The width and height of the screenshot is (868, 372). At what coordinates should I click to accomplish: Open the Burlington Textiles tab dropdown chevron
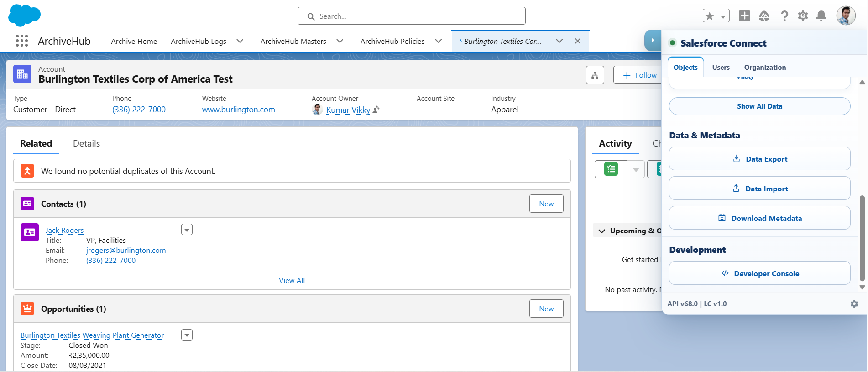click(559, 41)
